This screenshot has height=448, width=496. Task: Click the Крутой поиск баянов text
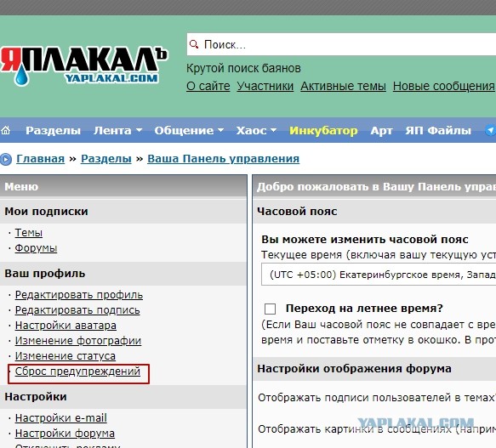(x=243, y=68)
